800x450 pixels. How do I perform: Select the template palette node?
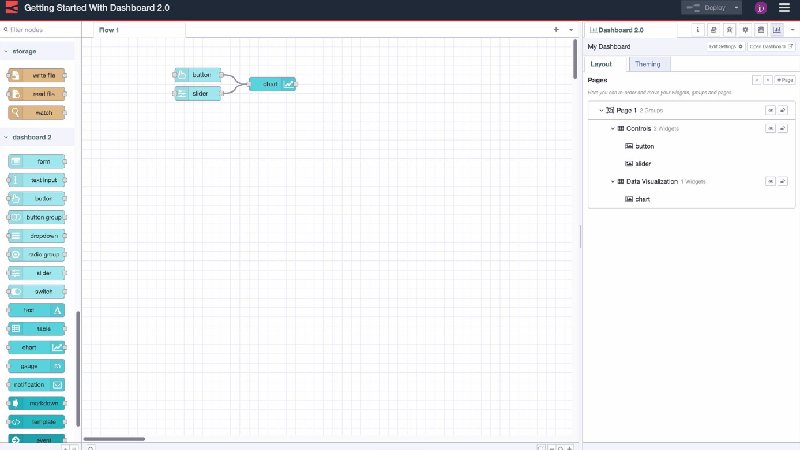[x=37, y=422]
